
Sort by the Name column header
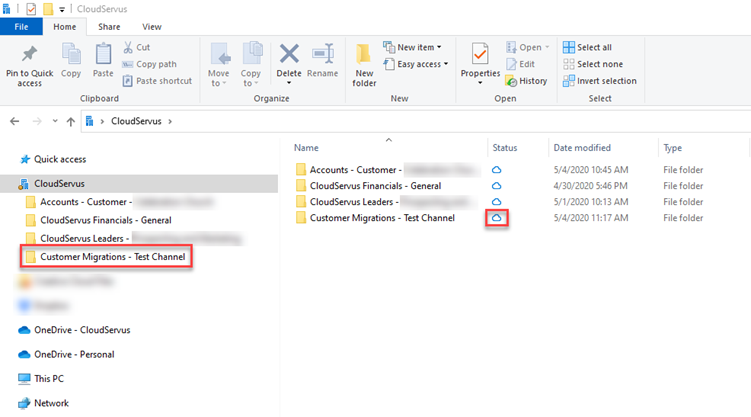pos(307,148)
